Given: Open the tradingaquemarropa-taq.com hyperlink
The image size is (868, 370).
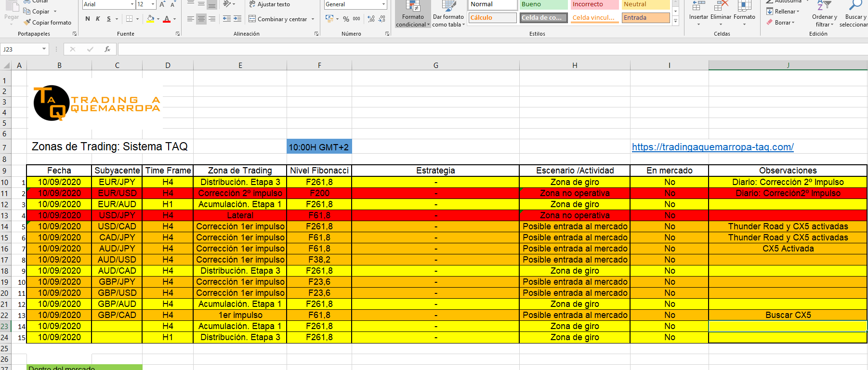Looking at the screenshot, I should tap(712, 147).
